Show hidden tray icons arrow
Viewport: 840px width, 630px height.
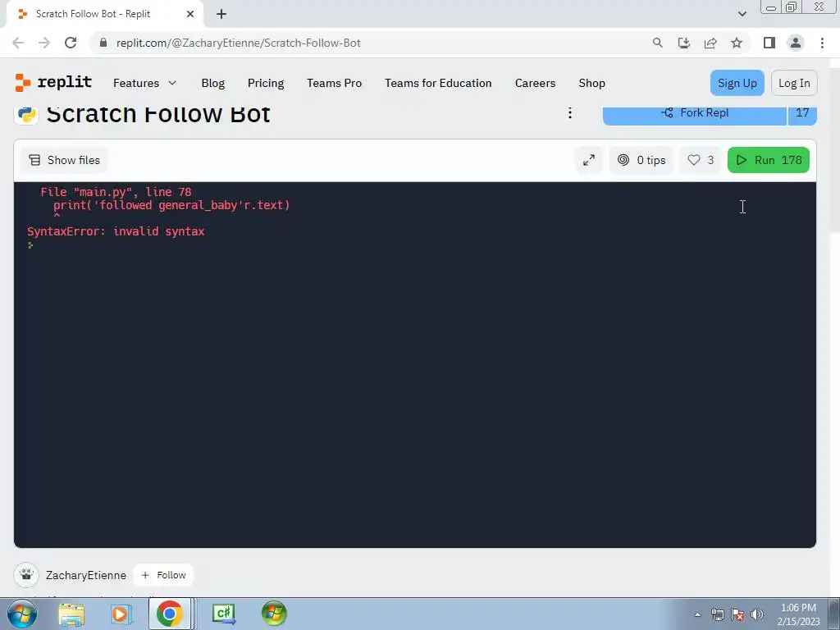click(x=697, y=614)
